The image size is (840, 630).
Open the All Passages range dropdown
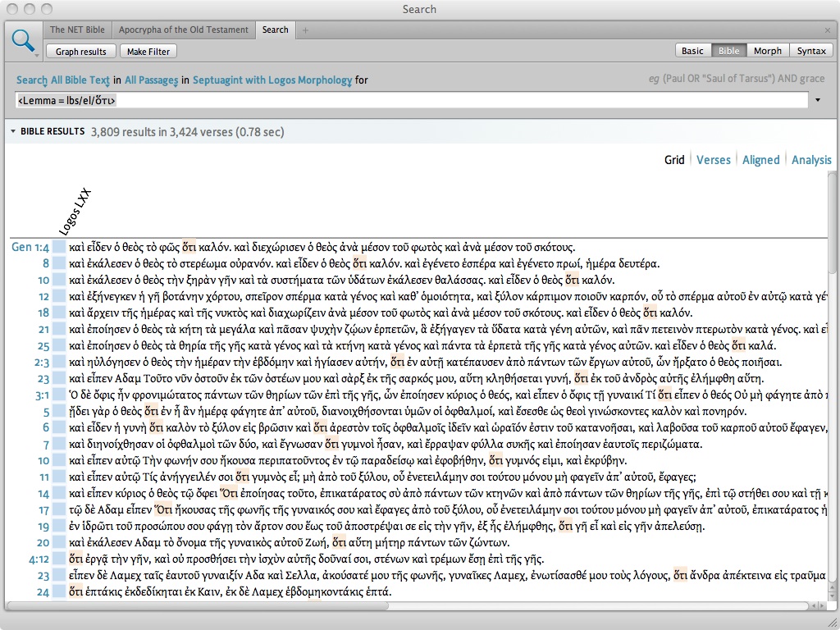152,80
